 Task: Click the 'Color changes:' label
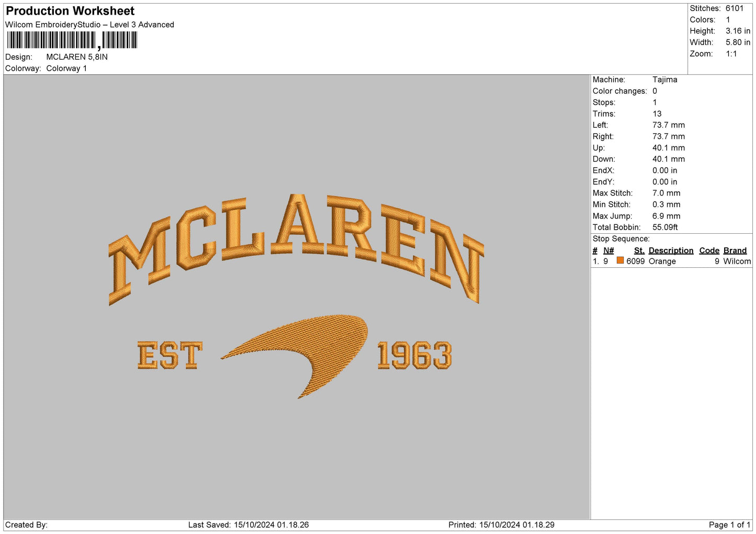[620, 91]
